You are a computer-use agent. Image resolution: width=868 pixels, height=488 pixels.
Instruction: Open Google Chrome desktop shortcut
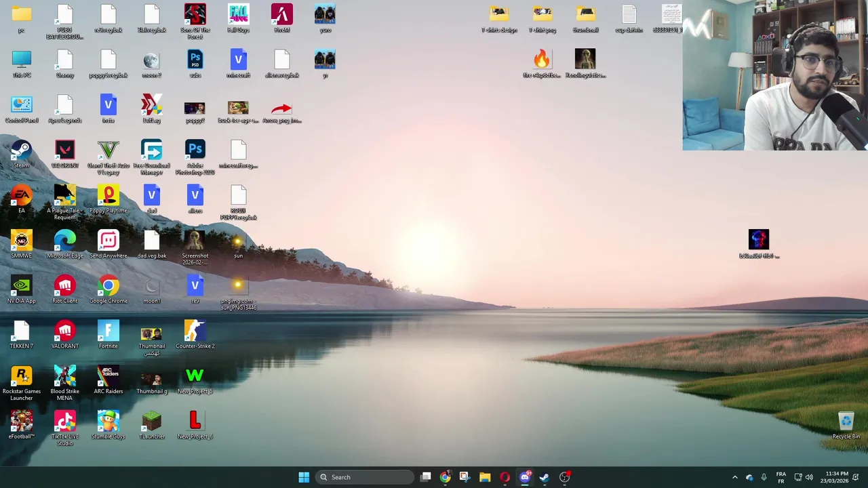click(108, 290)
